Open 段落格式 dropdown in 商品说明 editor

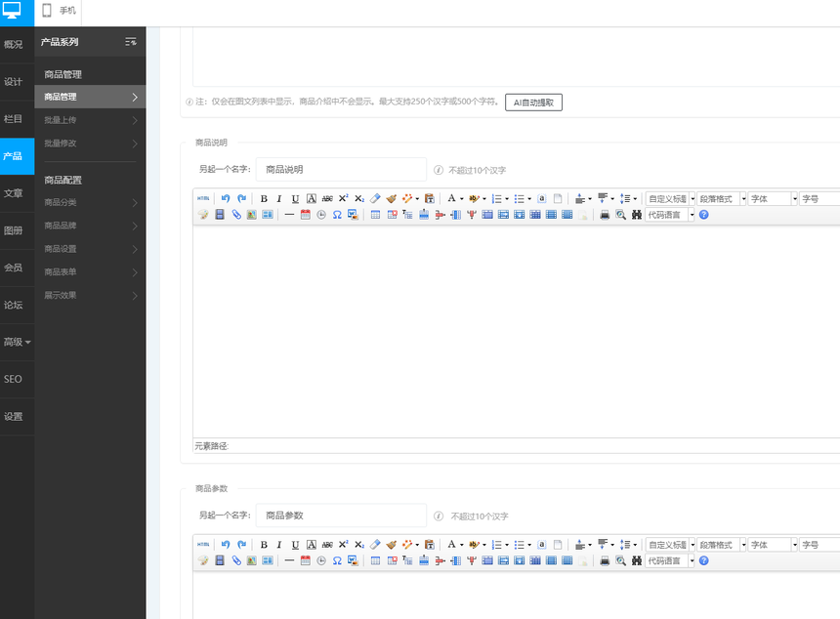722,198
